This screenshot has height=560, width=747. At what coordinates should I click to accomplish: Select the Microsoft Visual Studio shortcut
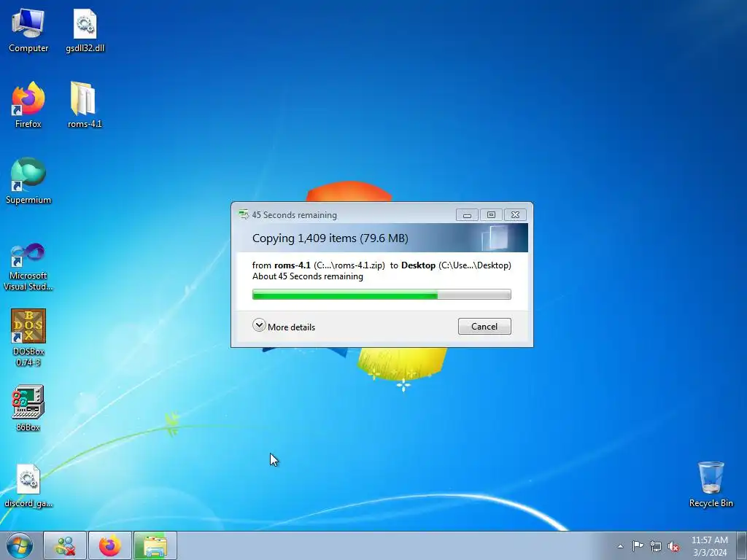28,267
